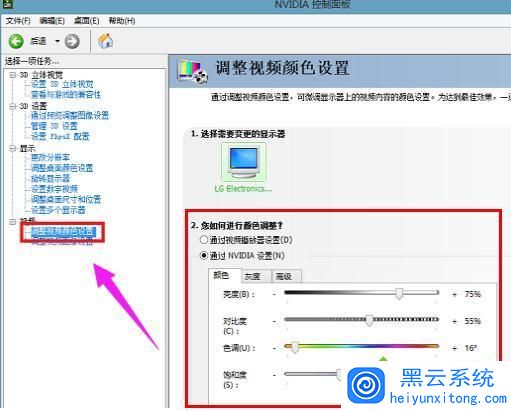The image size is (511, 411).
Task: Choose 通过 NVIDIA 设置(N) radio option
Action: [x=242, y=256]
